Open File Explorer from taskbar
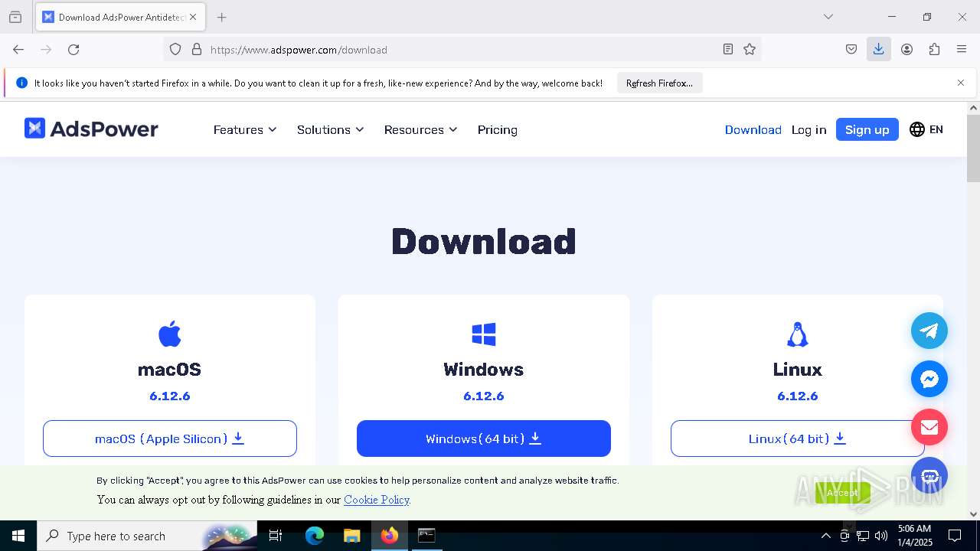Image resolution: width=980 pixels, height=551 pixels. pos(351,536)
